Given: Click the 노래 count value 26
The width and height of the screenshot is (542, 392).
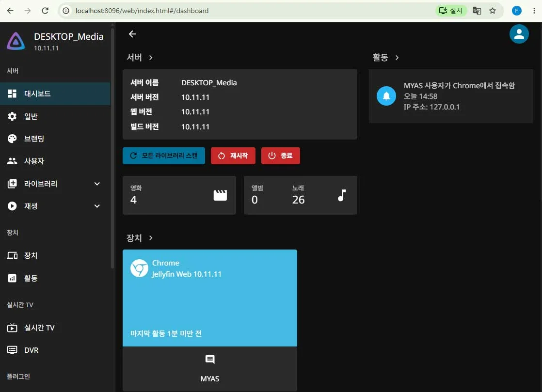Looking at the screenshot, I should [x=298, y=200].
